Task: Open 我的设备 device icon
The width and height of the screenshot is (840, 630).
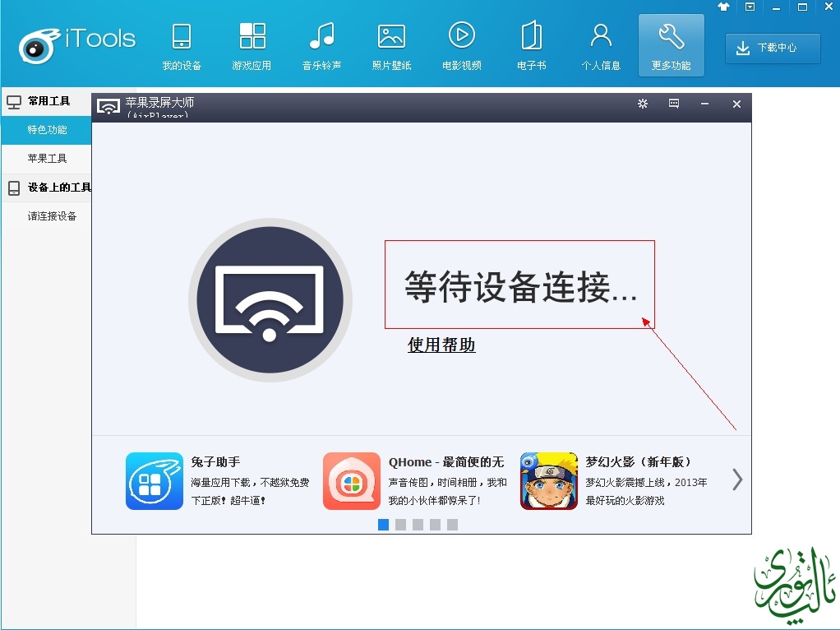Action: [182, 37]
